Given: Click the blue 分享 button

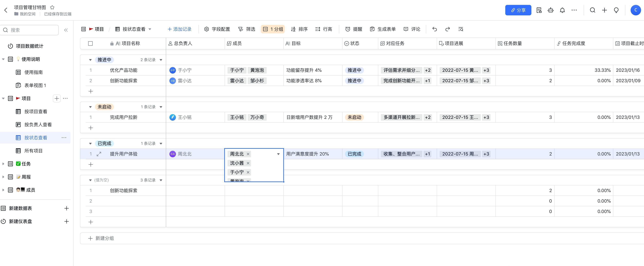Looking at the screenshot, I should point(518,10).
